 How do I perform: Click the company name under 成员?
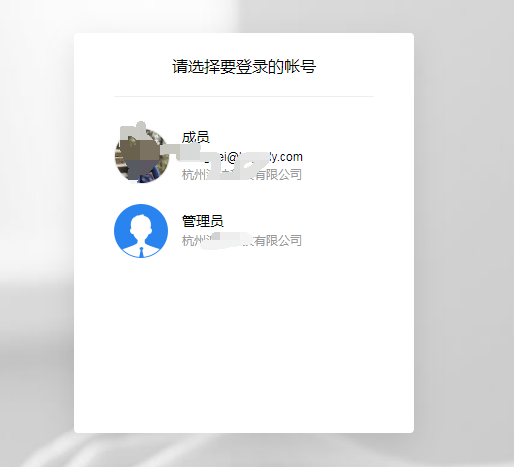point(242,174)
